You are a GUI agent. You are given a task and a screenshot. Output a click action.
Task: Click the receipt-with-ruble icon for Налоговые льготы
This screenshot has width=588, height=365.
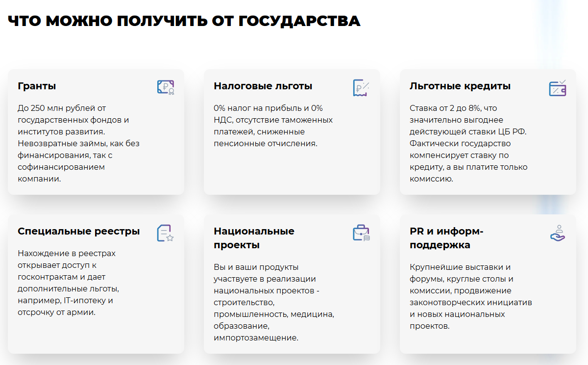click(x=359, y=87)
